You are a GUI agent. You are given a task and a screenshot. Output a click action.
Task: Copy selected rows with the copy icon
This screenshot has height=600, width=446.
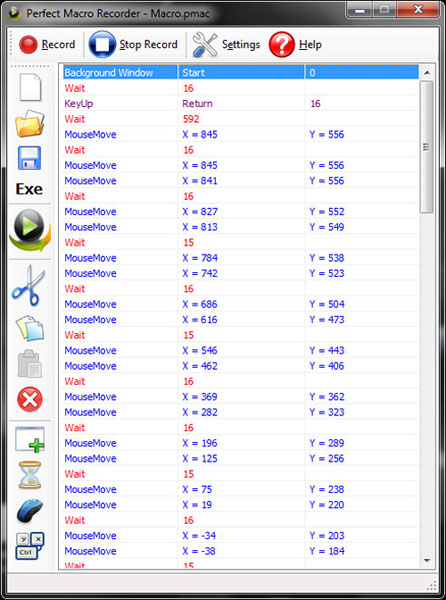pyautogui.click(x=30, y=328)
